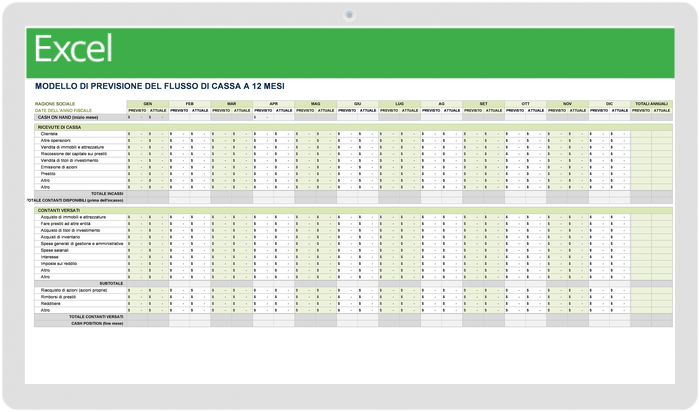700x412 pixels.
Task: Select the 'Vendita di titoli di investimento' row
Action: click(x=69, y=160)
